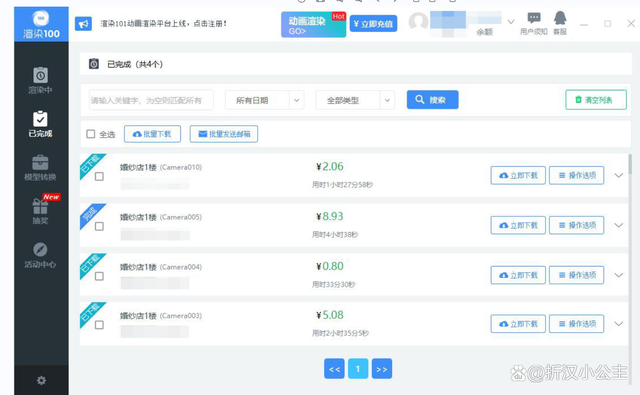The height and width of the screenshot is (395, 640).
Task: Check the Camera004 job checkbox
Action: 99,276
